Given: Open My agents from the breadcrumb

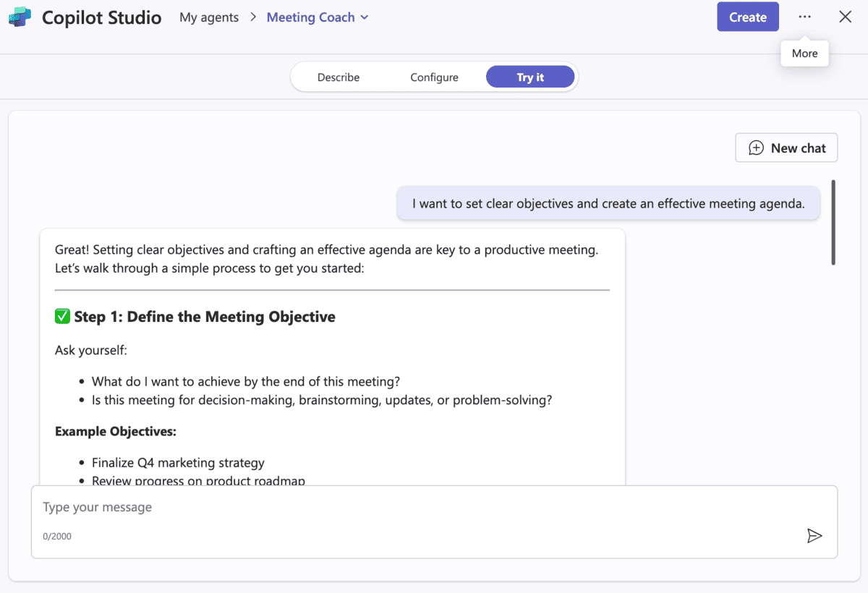Looking at the screenshot, I should [x=209, y=17].
